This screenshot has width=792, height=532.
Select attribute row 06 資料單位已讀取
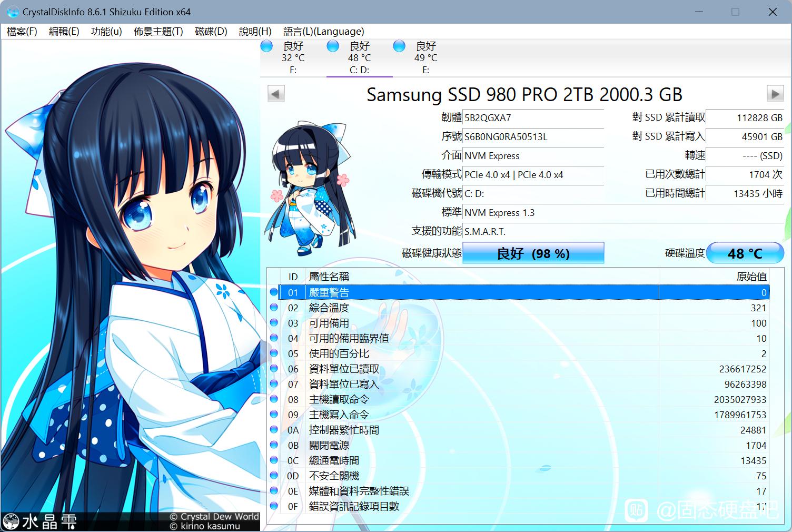point(519,369)
